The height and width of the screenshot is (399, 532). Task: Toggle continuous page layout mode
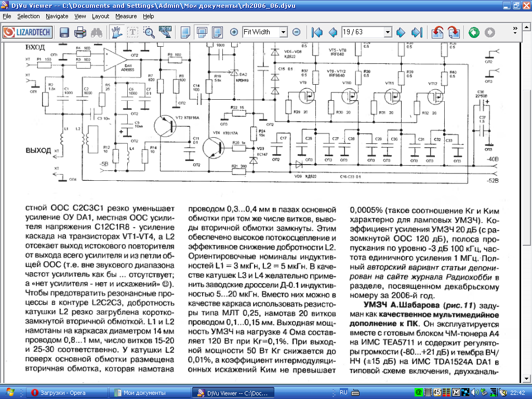(202, 32)
